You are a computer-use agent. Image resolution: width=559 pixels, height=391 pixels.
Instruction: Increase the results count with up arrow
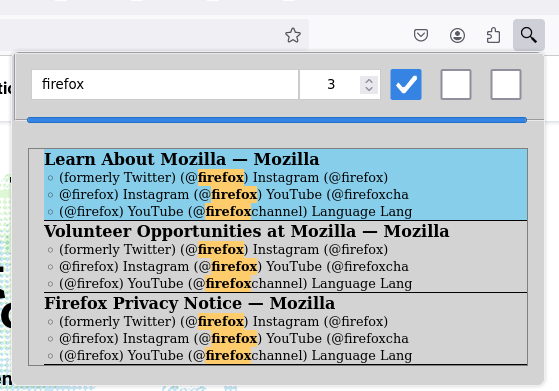coord(369,81)
